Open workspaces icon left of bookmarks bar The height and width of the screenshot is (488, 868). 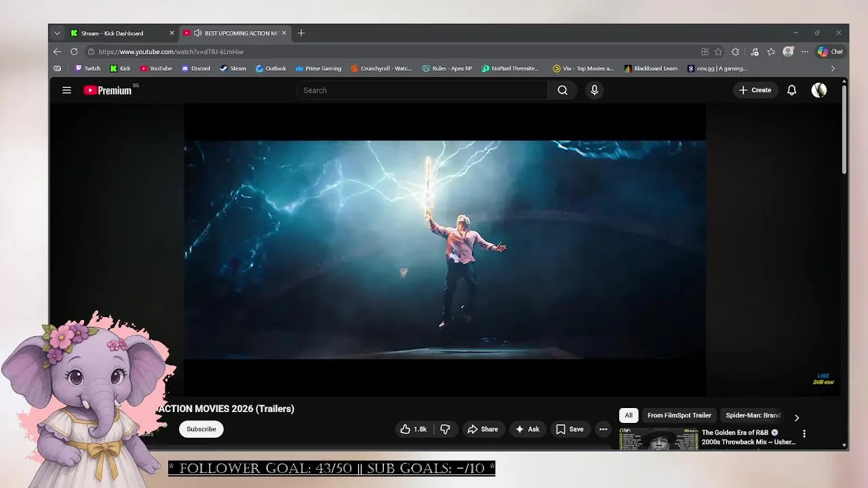point(57,68)
